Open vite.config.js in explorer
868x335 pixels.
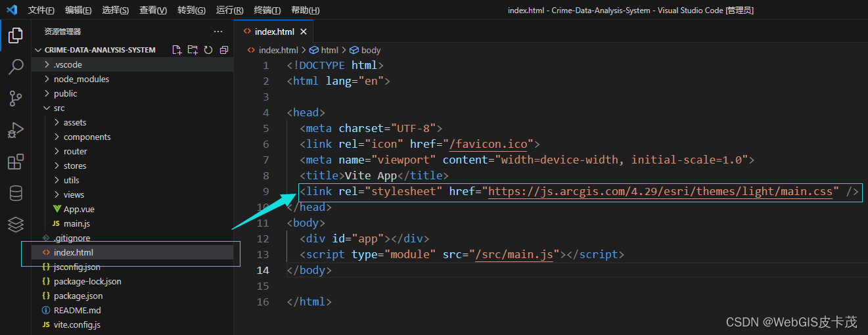click(132, 324)
